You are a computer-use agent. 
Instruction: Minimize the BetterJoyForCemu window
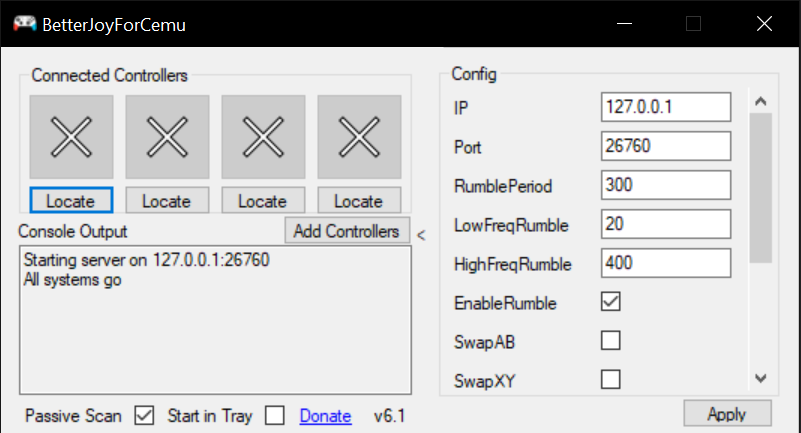(624, 23)
